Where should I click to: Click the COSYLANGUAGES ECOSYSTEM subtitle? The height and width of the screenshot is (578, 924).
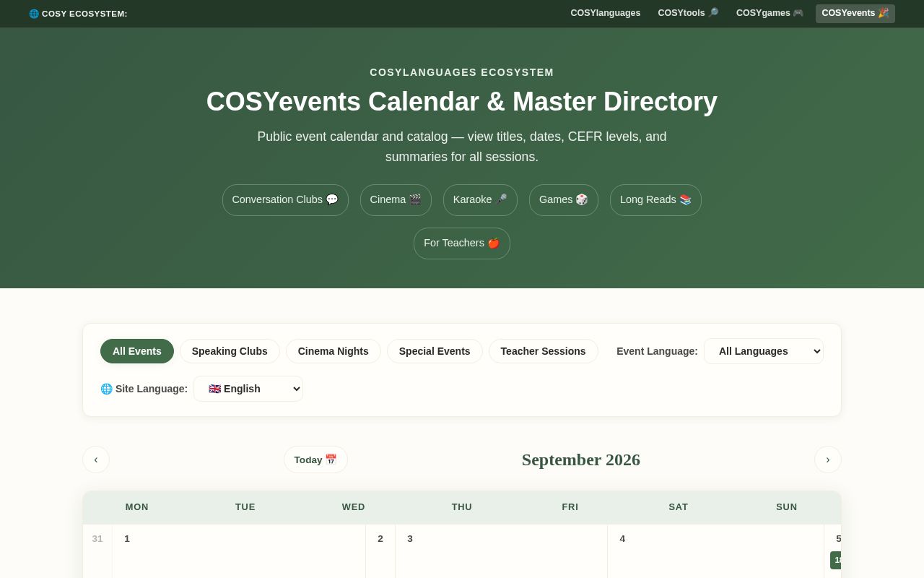pyautogui.click(x=462, y=72)
